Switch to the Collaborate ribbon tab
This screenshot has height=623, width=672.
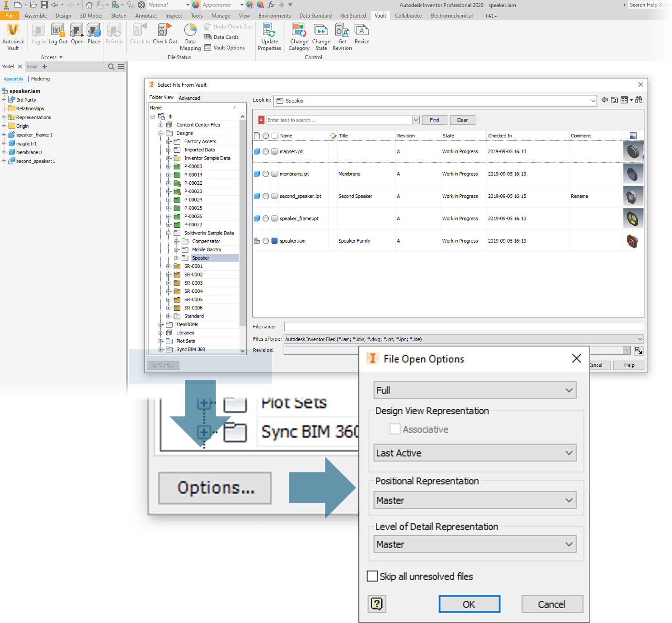[408, 15]
